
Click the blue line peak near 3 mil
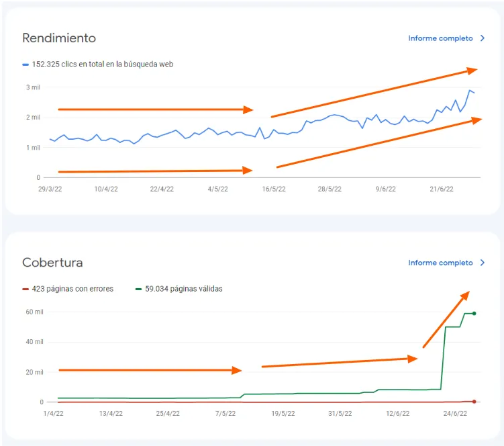[470, 91]
